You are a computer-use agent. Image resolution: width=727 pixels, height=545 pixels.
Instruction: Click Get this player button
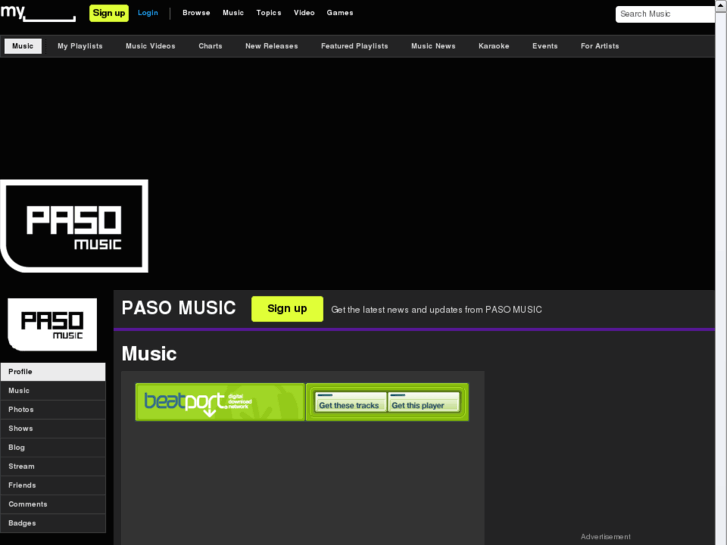click(423, 402)
